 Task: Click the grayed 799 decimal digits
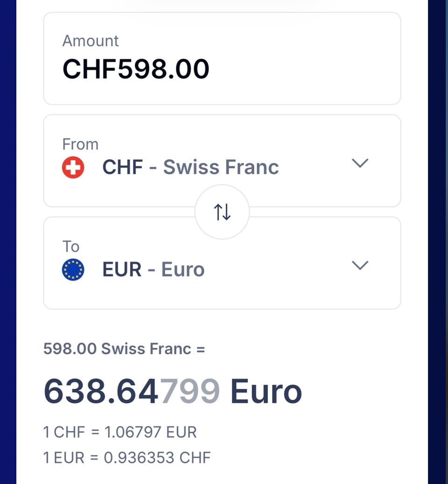[x=190, y=391]
